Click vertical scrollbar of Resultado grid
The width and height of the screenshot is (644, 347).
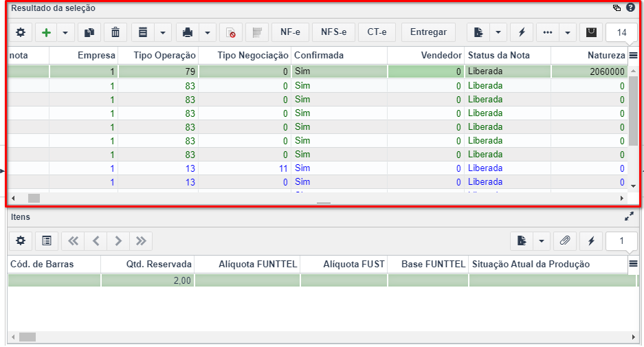(633, 111)
